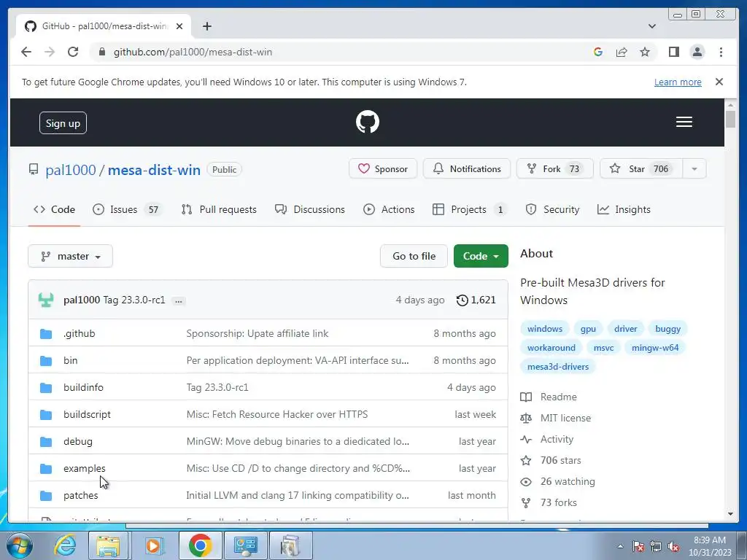Image resolution: width=747 pixels, height=560 pixels.
Task: Dismiss the Chrome update info bar
Action: 719,82
